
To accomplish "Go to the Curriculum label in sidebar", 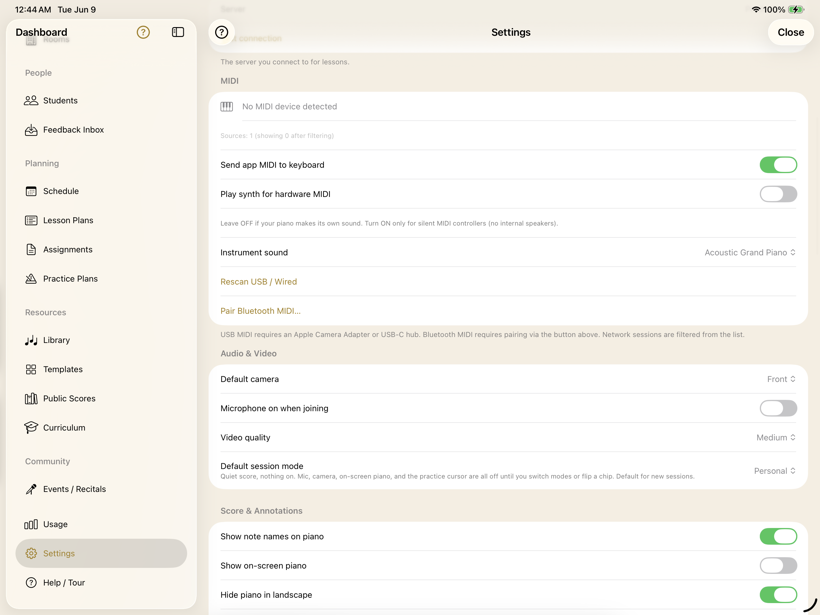I will pyautogui.click(x=64, y=427).
